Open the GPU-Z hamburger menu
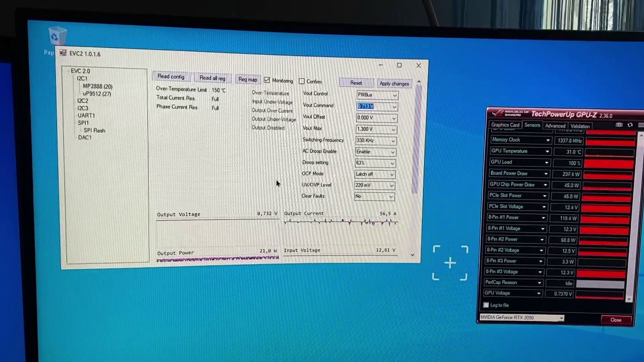 tap(640, 125)
